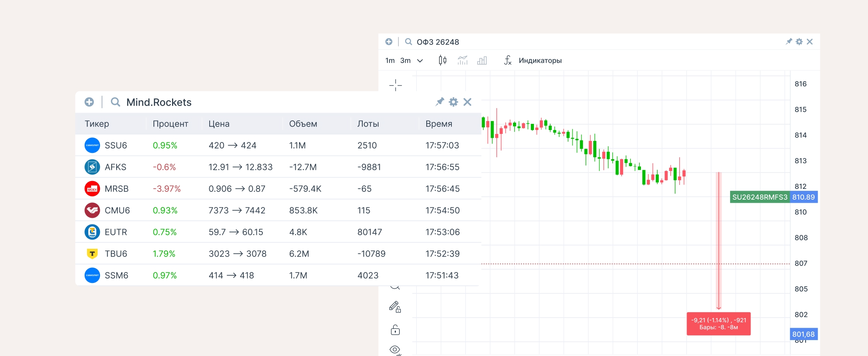Click the search icon beside ОФЗ 26248
The width and height of the screenshot is (868, 356).
[x=408, y=41]
